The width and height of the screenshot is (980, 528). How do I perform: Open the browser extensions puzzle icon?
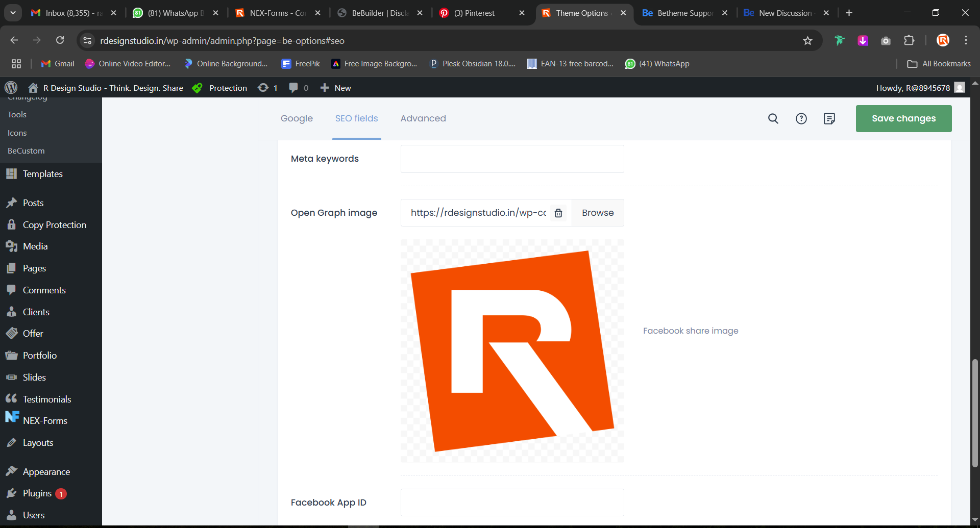point(909,41)
